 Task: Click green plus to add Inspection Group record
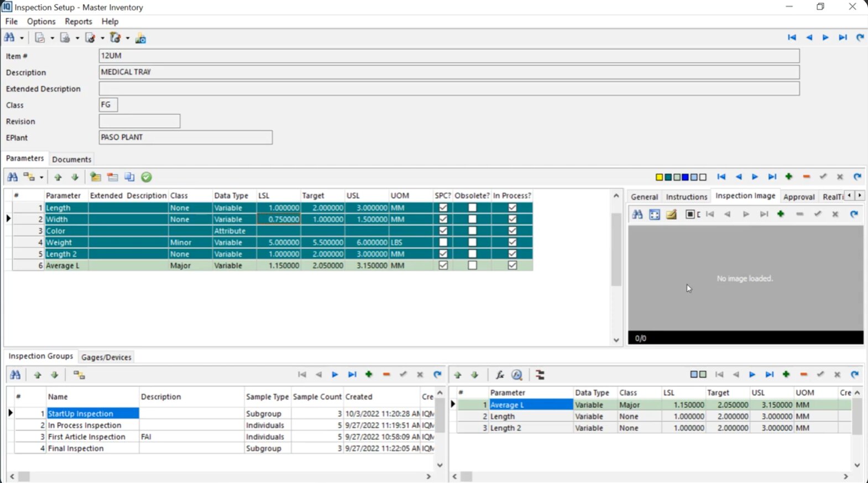(x=369, y=375)
